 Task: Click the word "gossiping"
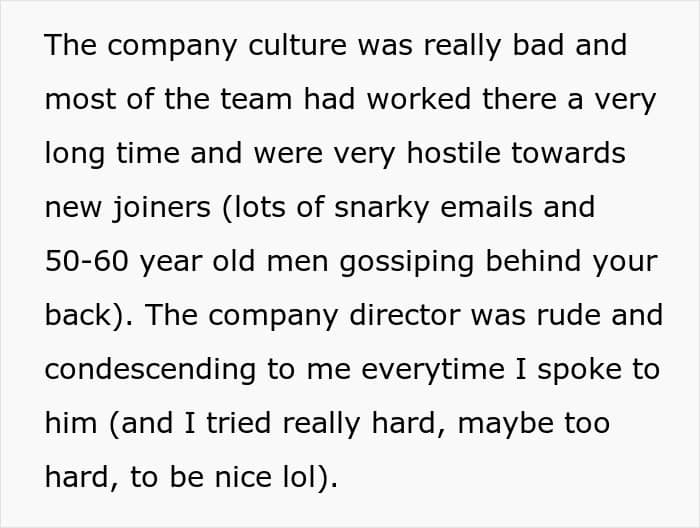(406, 262)
